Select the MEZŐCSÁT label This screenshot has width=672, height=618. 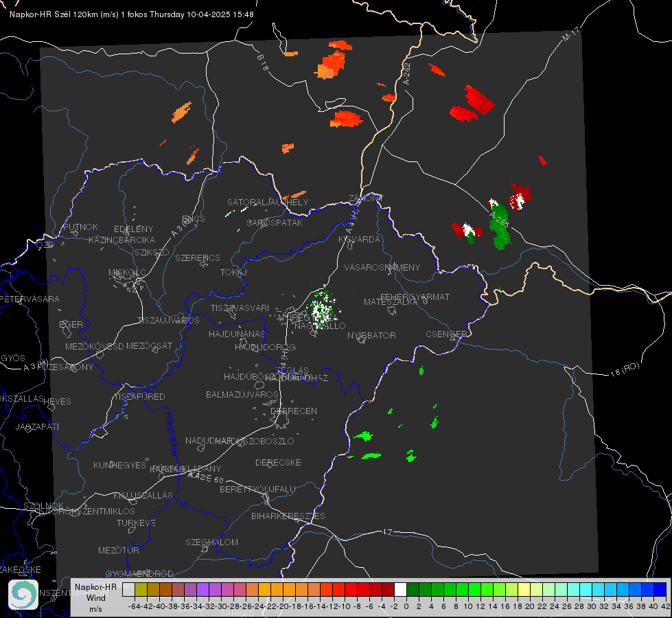(150, 345)
